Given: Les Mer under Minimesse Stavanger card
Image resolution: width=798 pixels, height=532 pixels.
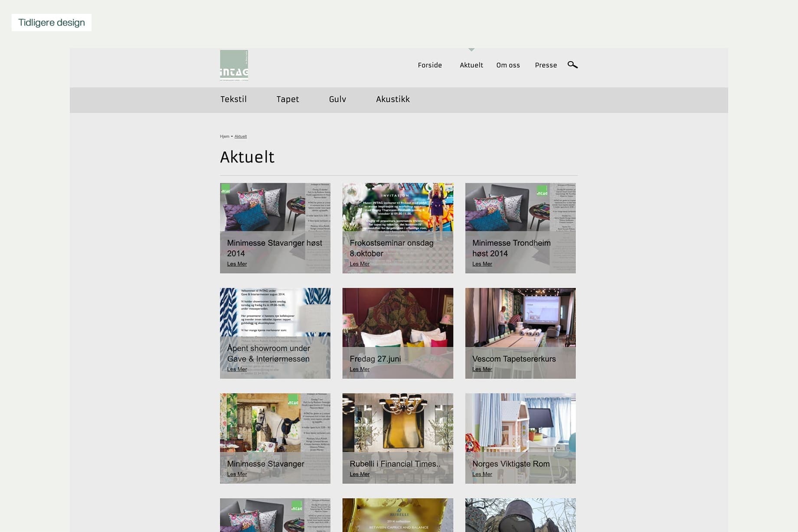Looking at the screenshot, I should (237, 474).
